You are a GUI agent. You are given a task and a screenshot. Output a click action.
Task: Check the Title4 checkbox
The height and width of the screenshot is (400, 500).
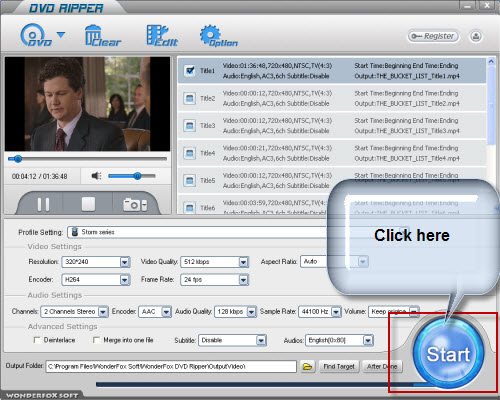pyautogui.click(x=190, y=153)
